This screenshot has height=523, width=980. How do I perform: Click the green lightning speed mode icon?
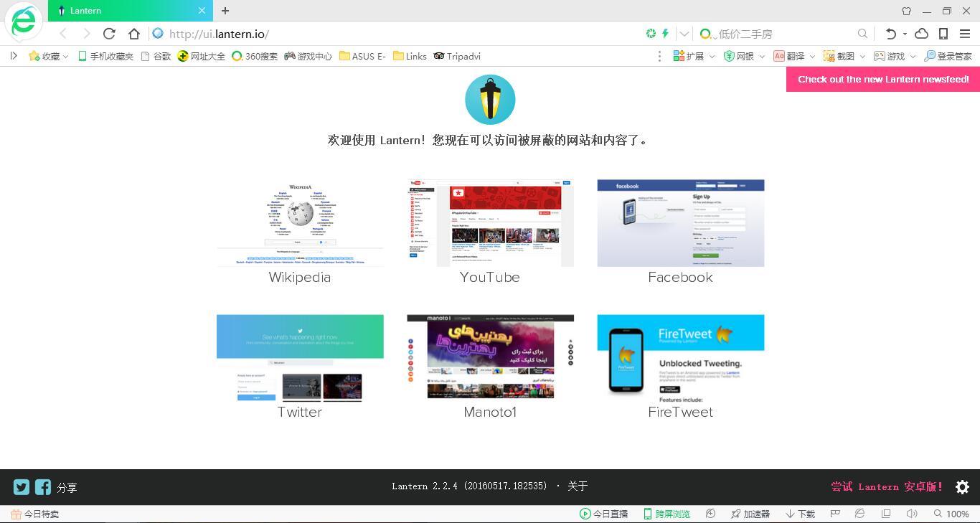(666, 34)
